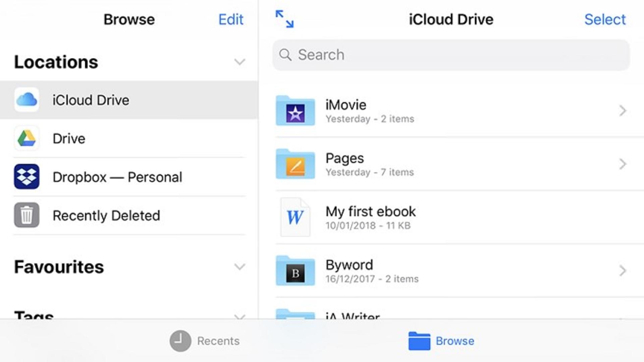This screenshot has height=362, width=644.
Task: Collapse the Locations section chevron
Action: (x=239, y=62)
